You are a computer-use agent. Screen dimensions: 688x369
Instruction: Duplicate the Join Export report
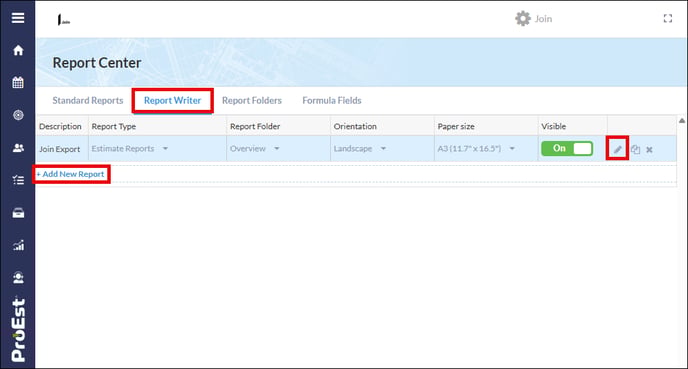tap(635, 150)
